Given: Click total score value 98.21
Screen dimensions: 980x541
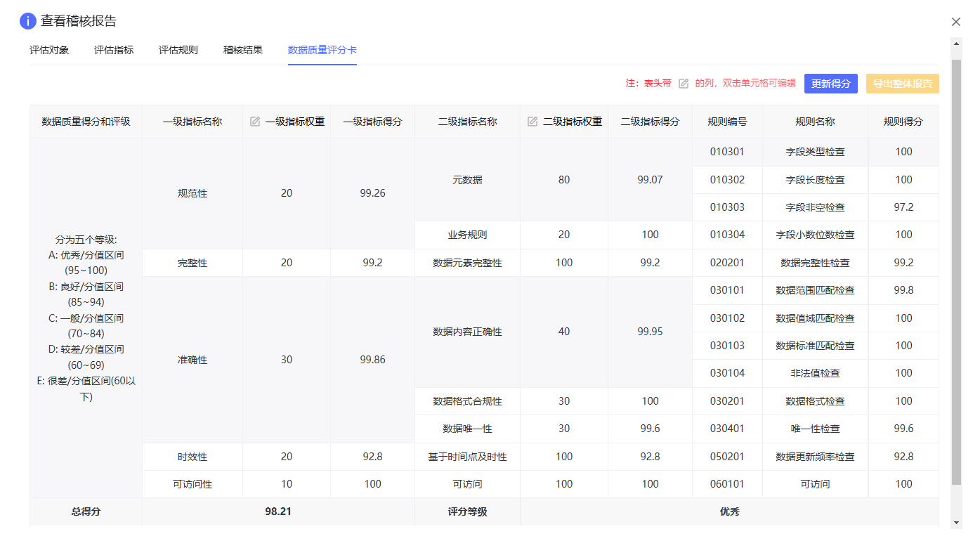Looking at the screenshot, I should click(x=278, y=511).
